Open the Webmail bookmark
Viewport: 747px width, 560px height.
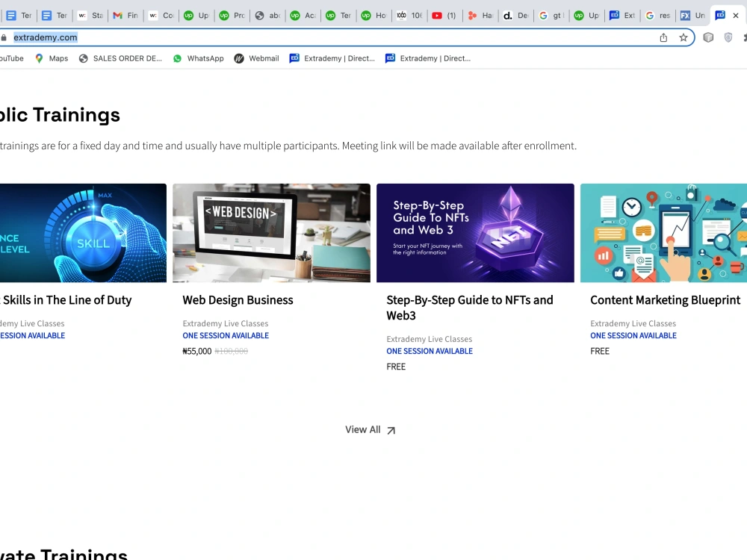[x=256, y=58]
